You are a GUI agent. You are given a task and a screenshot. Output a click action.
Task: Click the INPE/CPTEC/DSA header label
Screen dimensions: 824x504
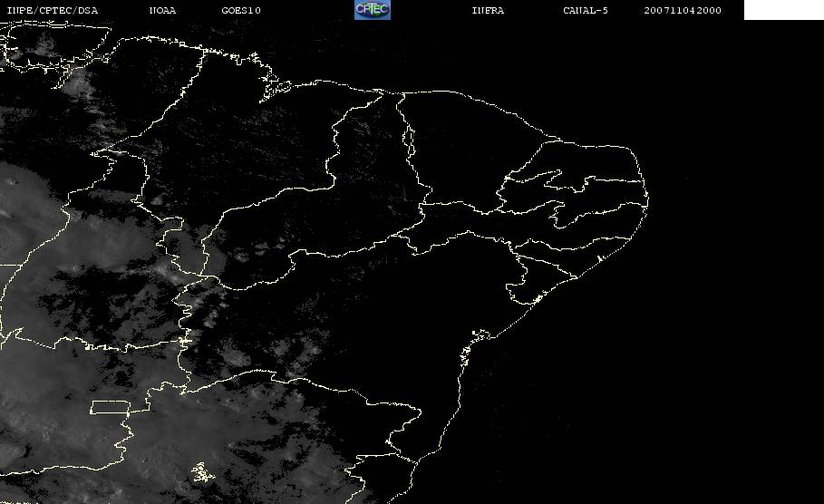[x=52, y=11]
